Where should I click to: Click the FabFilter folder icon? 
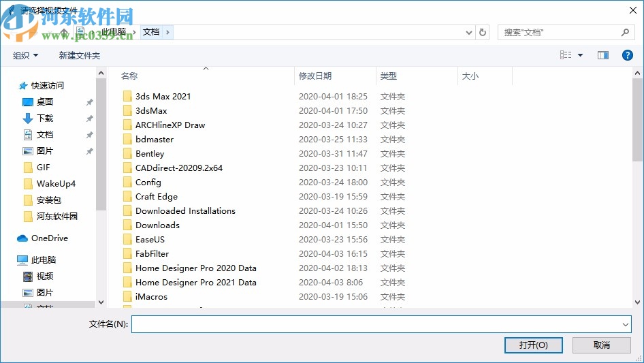(x=127, y=253)
